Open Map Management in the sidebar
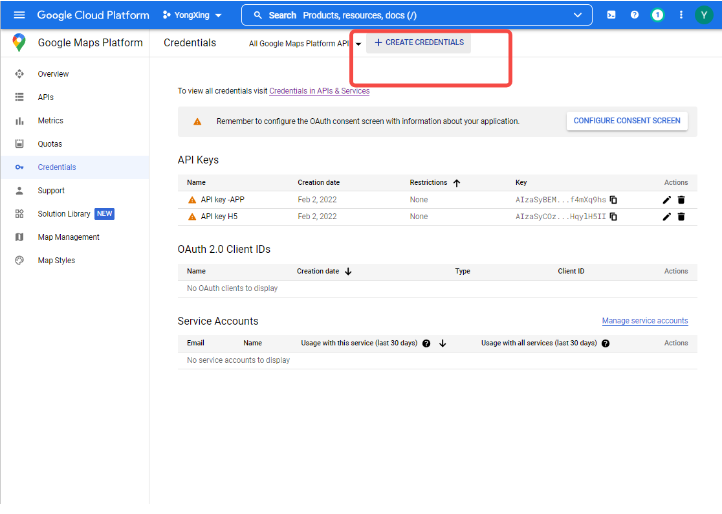This screenshot has height=514, width=722. click(x=69, y=237)
